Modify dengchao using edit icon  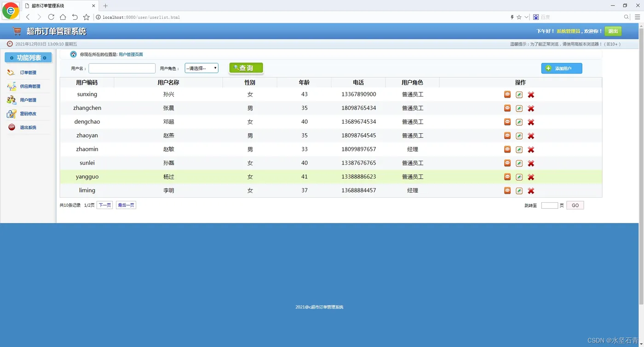click(x=519, y=122)
